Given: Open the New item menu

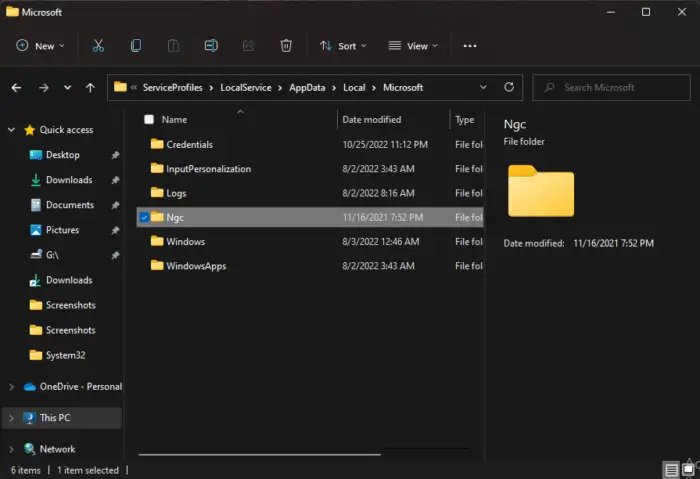Looking at the screenshot, I should pyautogui.click(x=40, y=46).
